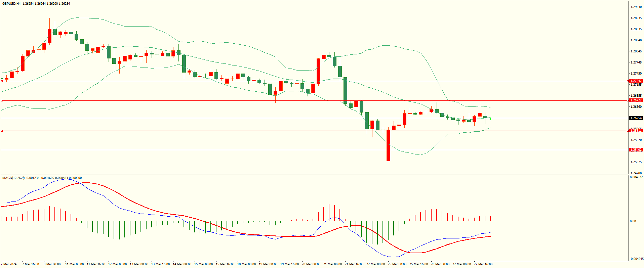Click the 0.00 MACD zero level label

[633, 221]
